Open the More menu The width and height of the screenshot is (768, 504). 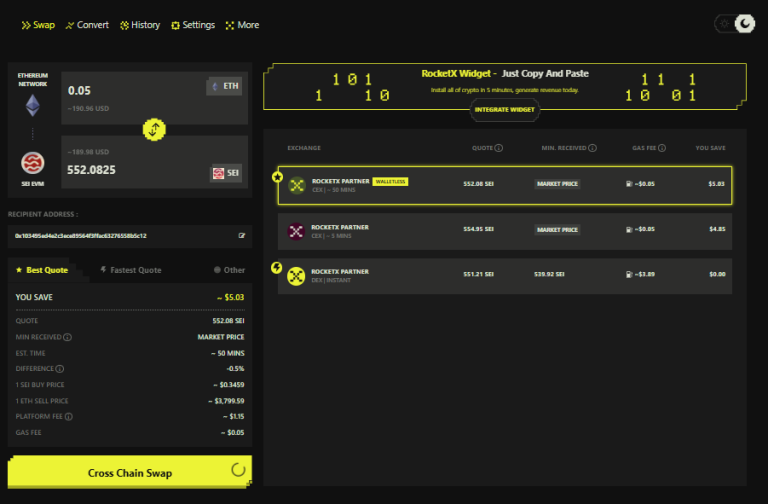tap(242, 25)
